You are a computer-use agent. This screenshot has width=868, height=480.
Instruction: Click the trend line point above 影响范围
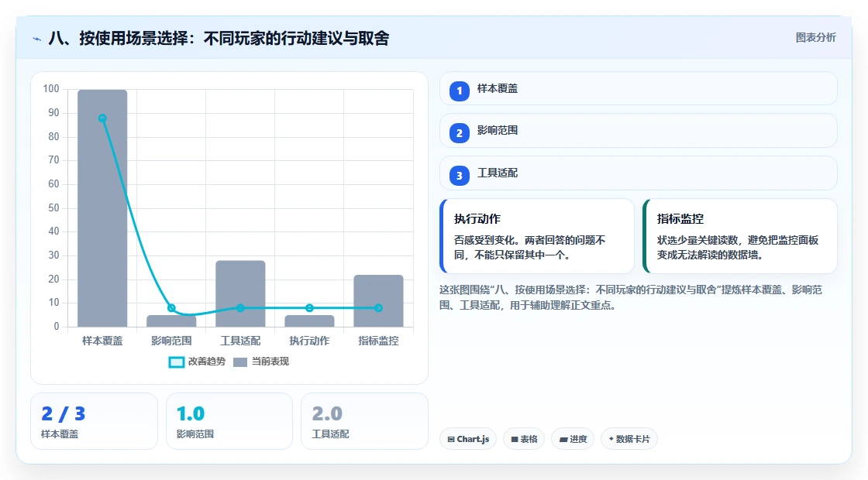coord(171,308)
